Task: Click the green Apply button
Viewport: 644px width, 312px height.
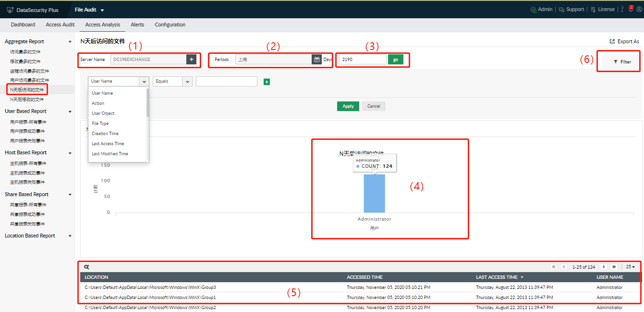Action: pyautogui.click(x=348, y=106)
